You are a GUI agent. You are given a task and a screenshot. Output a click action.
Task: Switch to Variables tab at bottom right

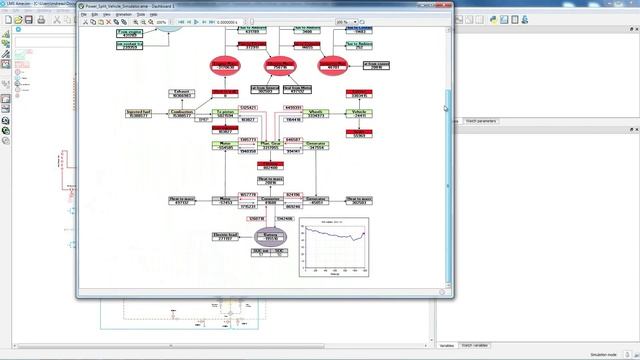click(447, 345)
